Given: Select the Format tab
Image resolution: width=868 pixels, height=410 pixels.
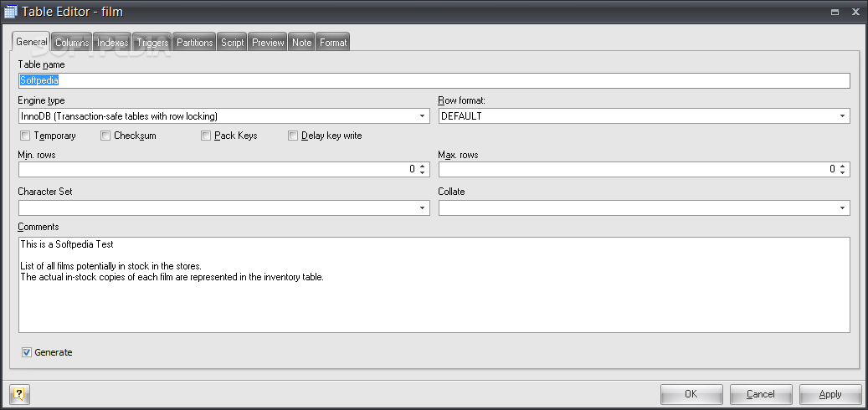Looking at the screenshot, I should tap(333, 43).
